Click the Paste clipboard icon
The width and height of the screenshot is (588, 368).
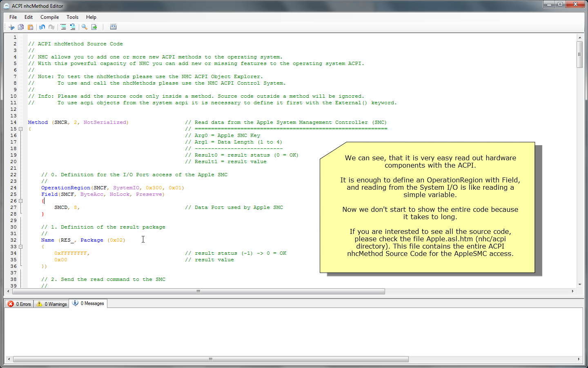30,27
